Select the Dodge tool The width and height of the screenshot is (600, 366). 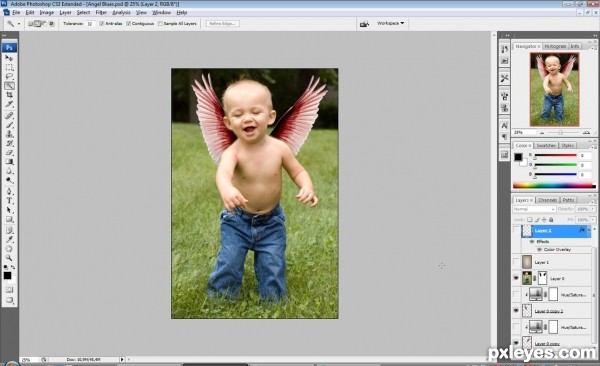pos(9,180)
